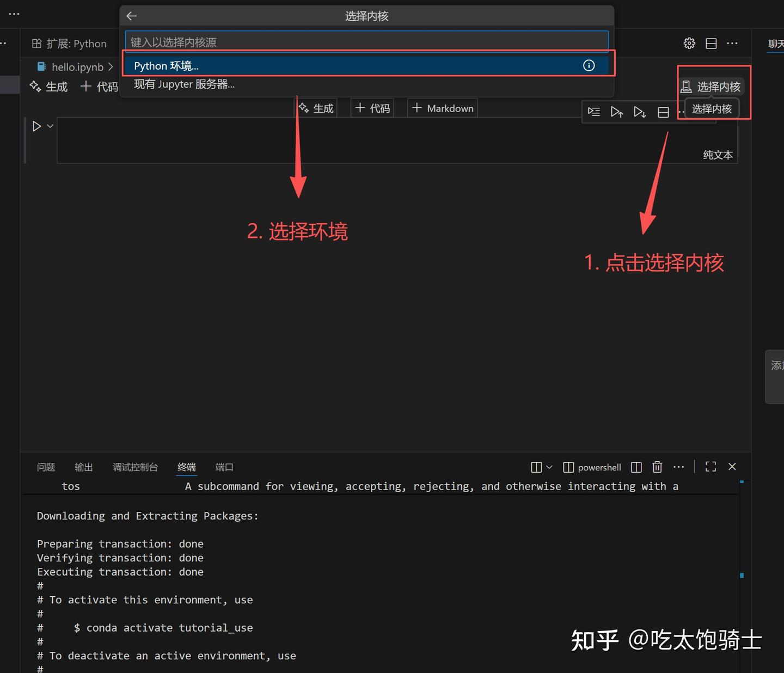
Task: Click the 选择内核 kernel picker icon
Action: click(x=687, y=86)
